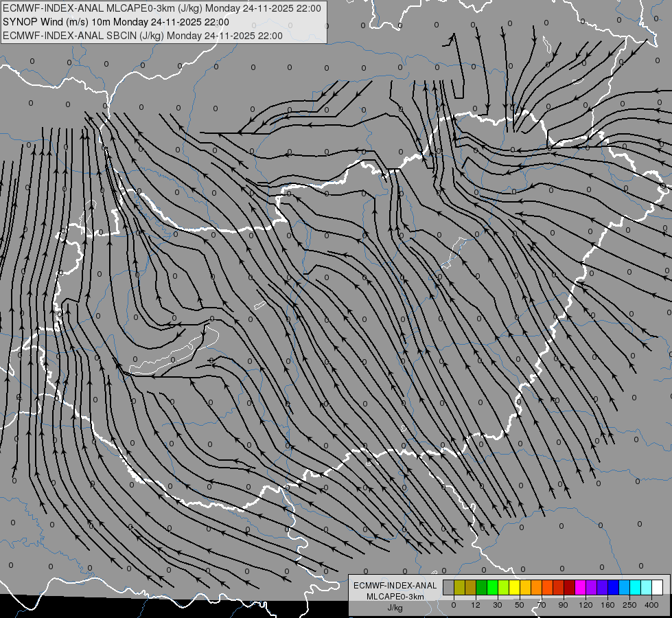Viewport: 672px width, 618px height.
Task: Click the SBCIN title line
Action: click(143, 36)
